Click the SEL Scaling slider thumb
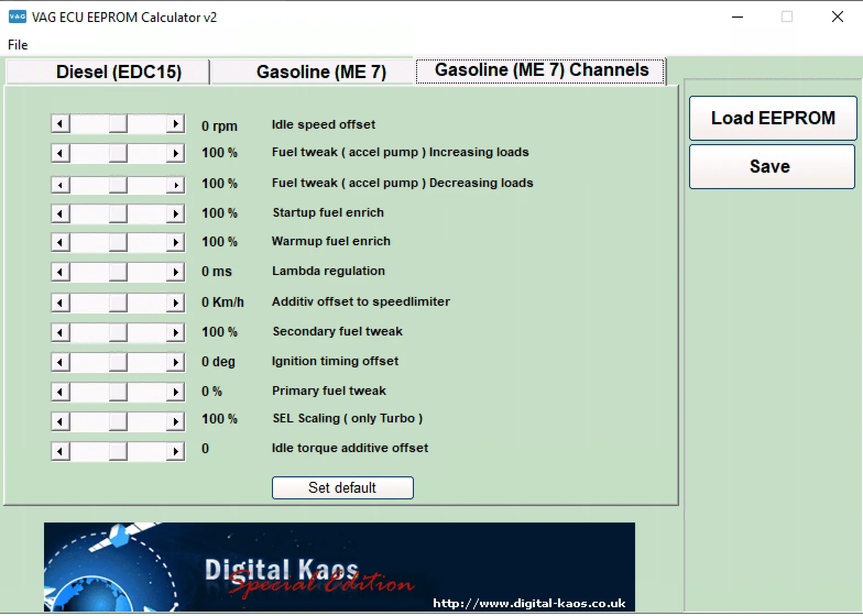This screenshot has width=863, height=616. tap(118, 422)
